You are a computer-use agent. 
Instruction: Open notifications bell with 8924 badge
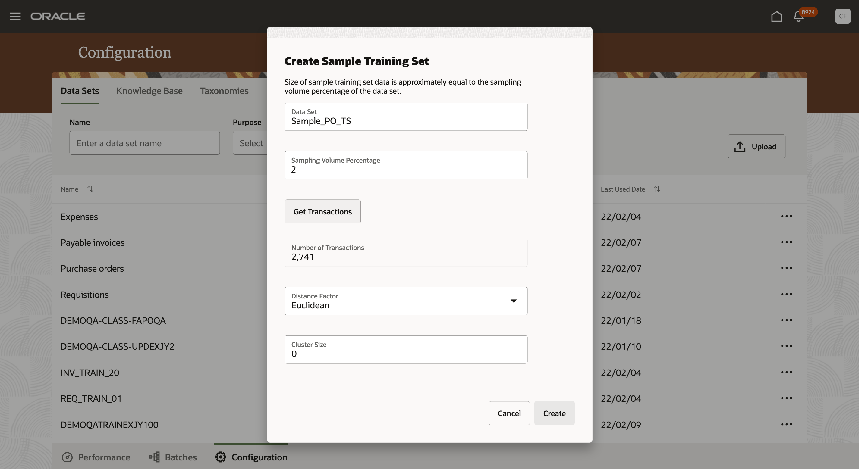pos(798,16)
